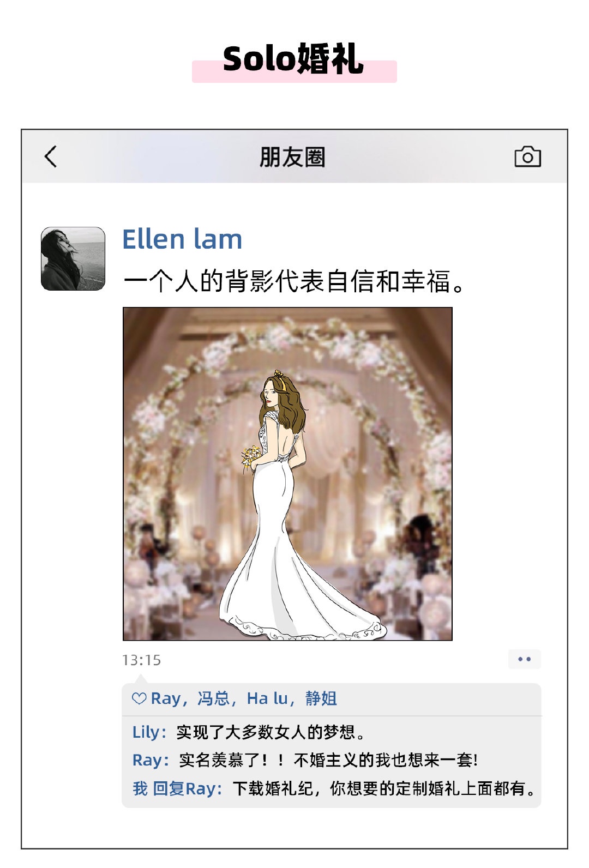Tap the 朋友圈 title
The width and height of the screenshot is (589, 868).
click(292, 157)
